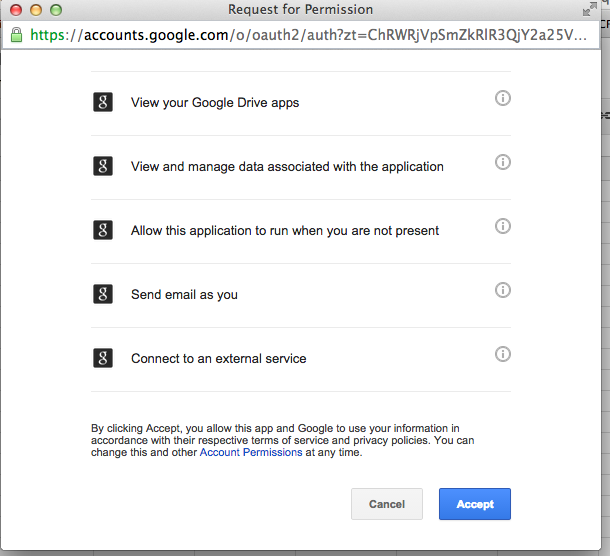Click the Cancel button
610x556 pixels.
click(x=387, y=504)
